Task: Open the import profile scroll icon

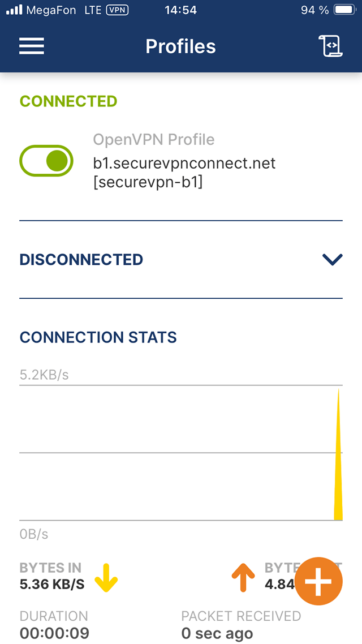Action: pos(331,46)
